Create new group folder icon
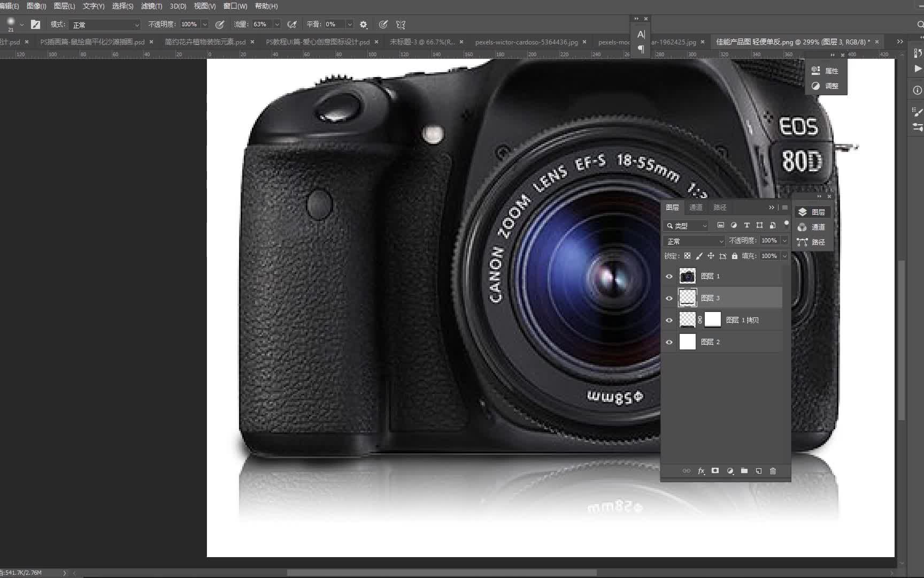This screenshot has width=924, height=578. point(744,471)
